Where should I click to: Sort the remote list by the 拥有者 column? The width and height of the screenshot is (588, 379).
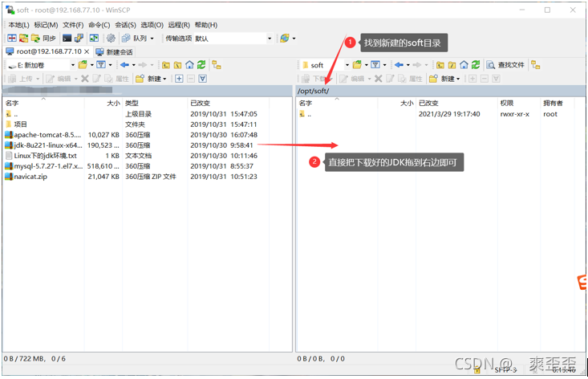tap(557, 103)
